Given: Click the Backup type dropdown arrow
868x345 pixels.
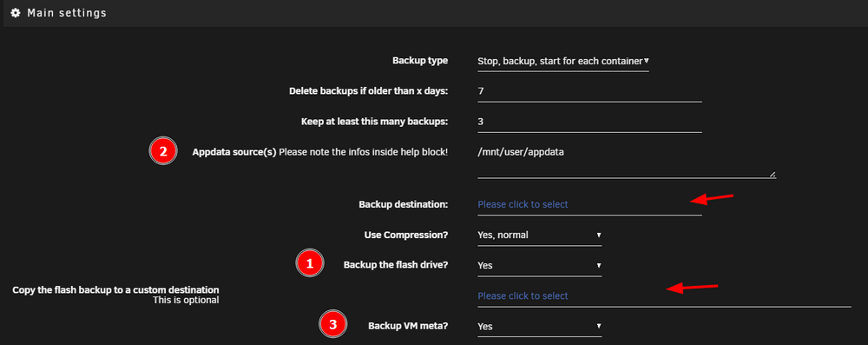Looking at the screenshot, I should 646,60.
